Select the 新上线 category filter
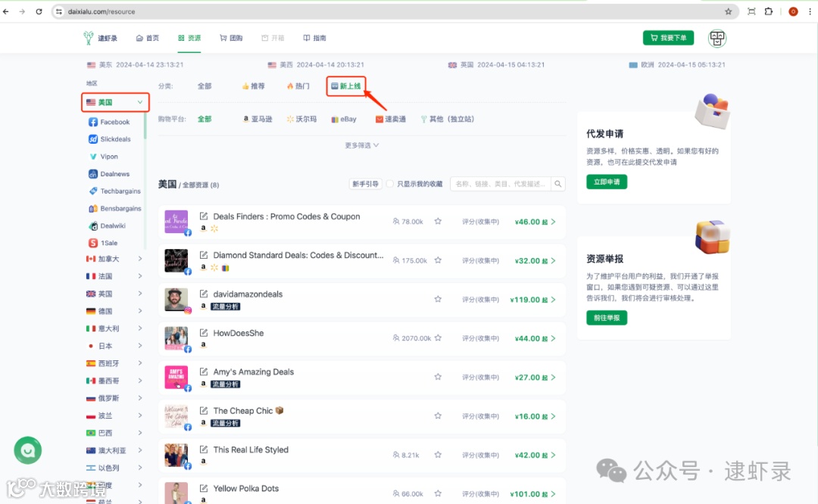Screen dimensions: 818x504 pos(346,86)
